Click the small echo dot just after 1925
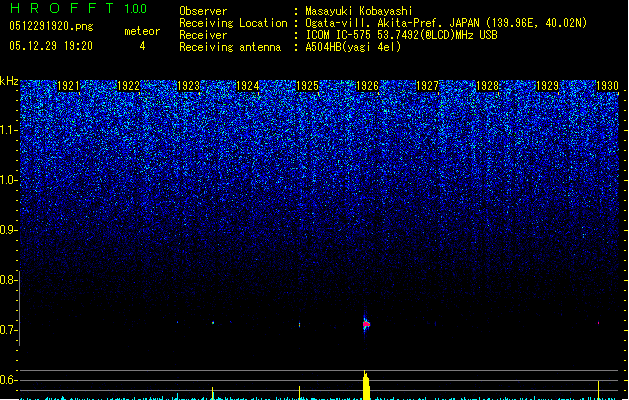The width and height of the screenshot is (629, 400). [299, 325]
